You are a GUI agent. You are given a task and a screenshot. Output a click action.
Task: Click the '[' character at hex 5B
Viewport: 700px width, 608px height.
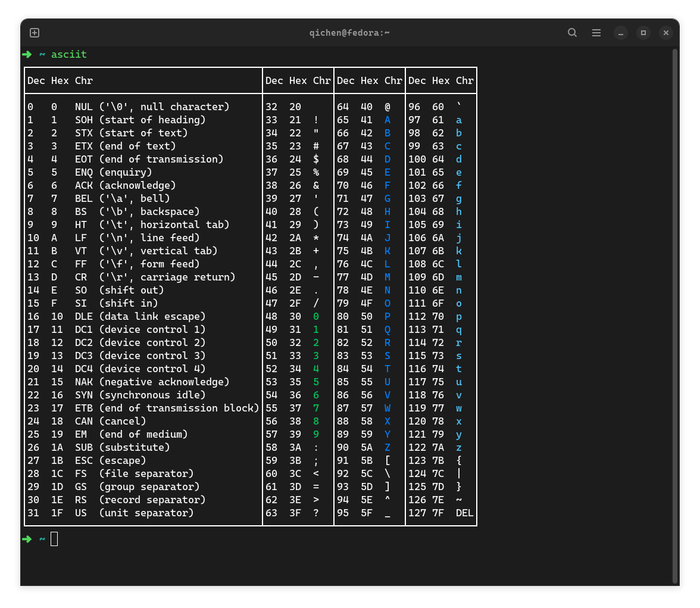click(x=387, y=460)
